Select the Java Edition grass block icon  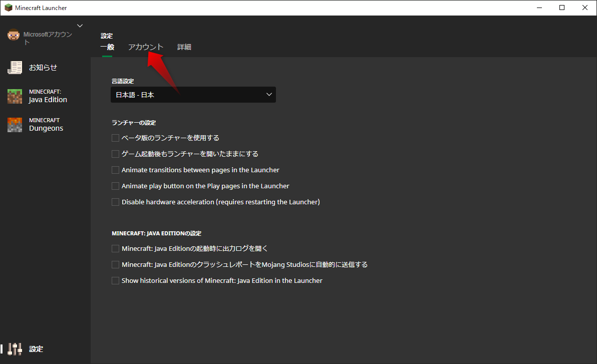[15, 96]
